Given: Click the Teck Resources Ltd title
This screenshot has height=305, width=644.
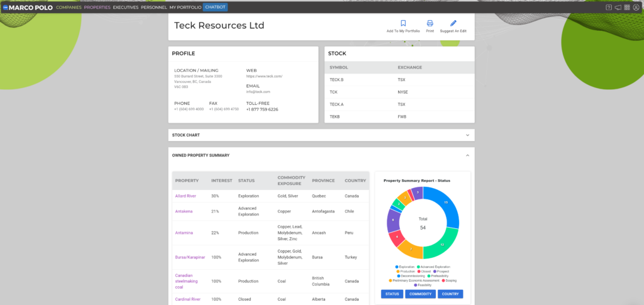Looking at the screenshot, I should [219, 25].
